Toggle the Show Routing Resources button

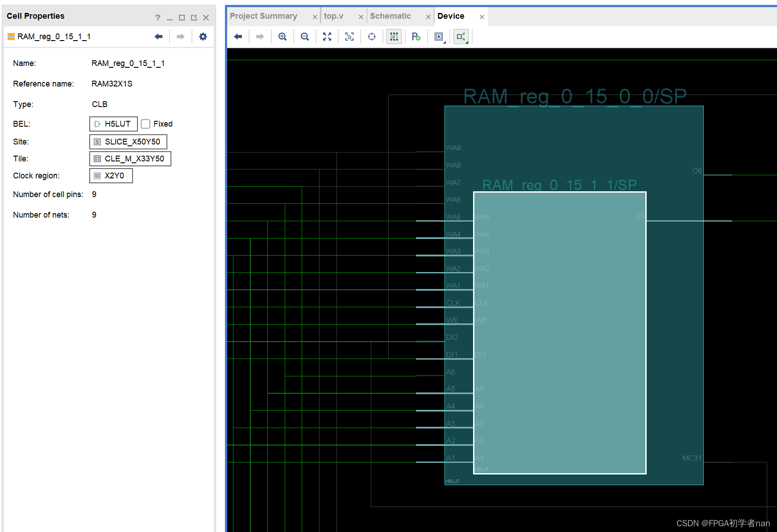point(394,36)
